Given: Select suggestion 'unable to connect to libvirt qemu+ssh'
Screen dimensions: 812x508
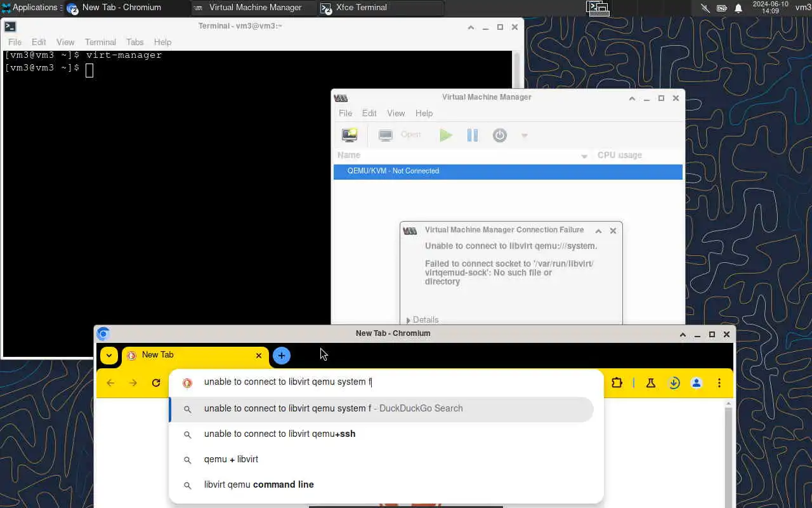Looking at the screenshot, I should (381, 434).
